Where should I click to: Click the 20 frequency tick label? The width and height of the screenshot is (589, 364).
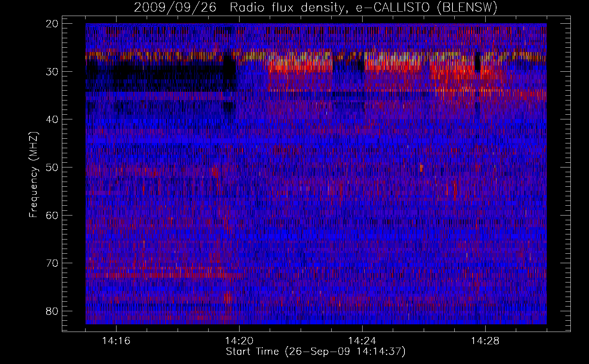(x=52, y=24)
